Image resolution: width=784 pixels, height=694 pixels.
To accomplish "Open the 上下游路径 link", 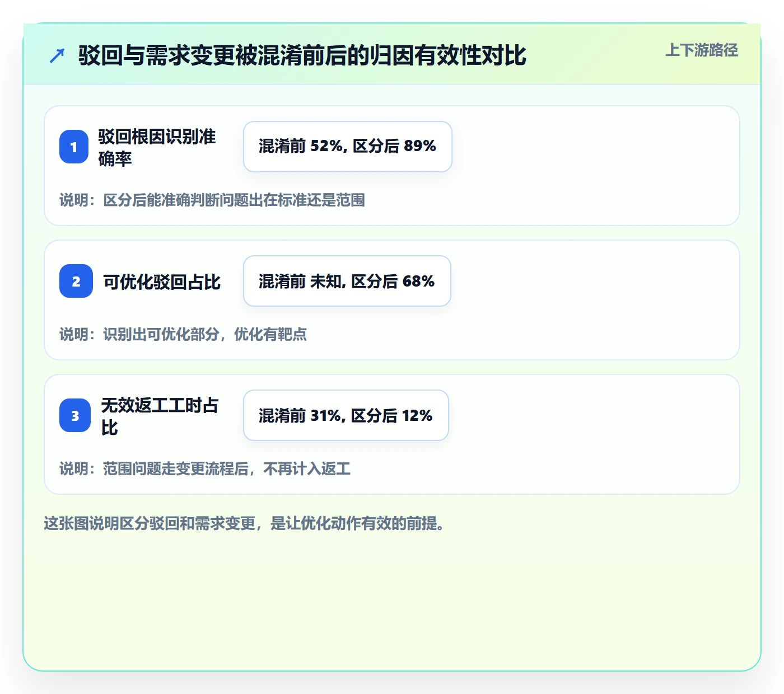I will (x=702, y=50).
